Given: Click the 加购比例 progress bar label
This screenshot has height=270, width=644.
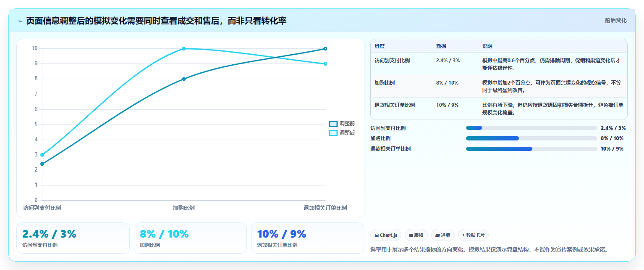Looking at the screenshot, I should 380,138.
